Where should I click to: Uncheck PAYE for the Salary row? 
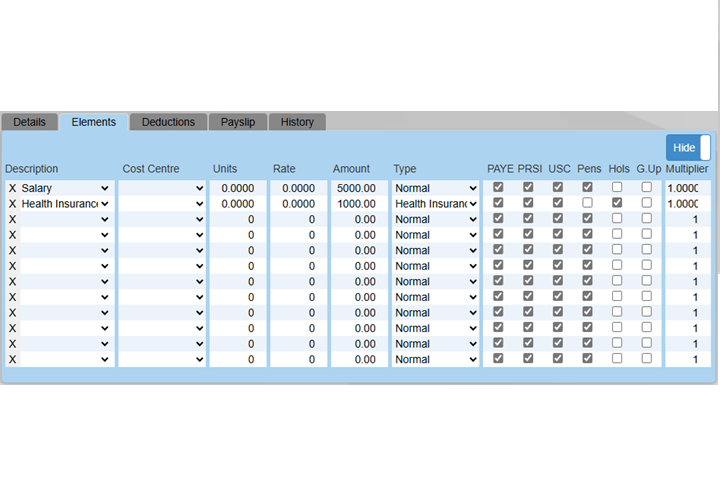(x=498, y=187)
